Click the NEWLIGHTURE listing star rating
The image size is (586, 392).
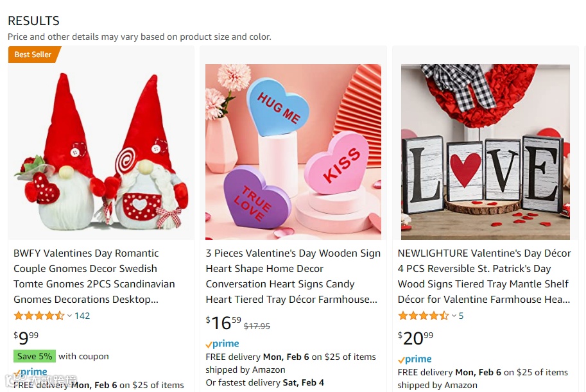(423, 316)
